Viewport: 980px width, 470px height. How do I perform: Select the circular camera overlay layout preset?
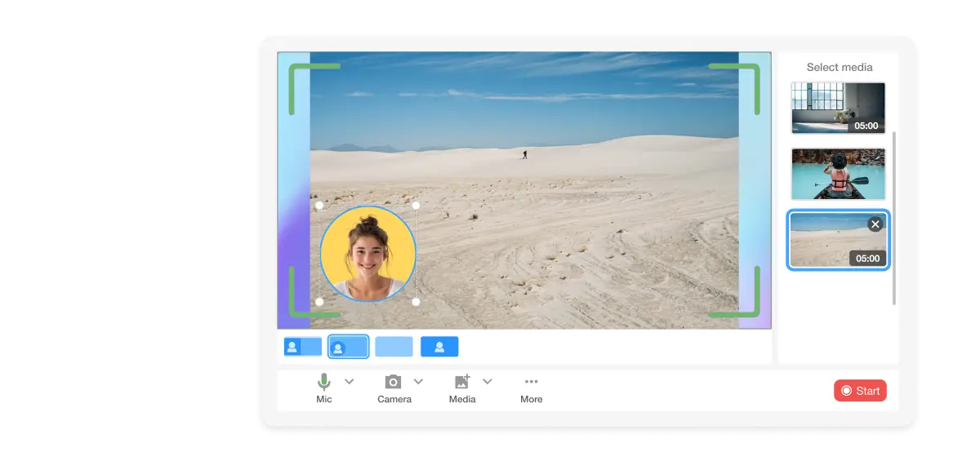[x=348, y=346]
